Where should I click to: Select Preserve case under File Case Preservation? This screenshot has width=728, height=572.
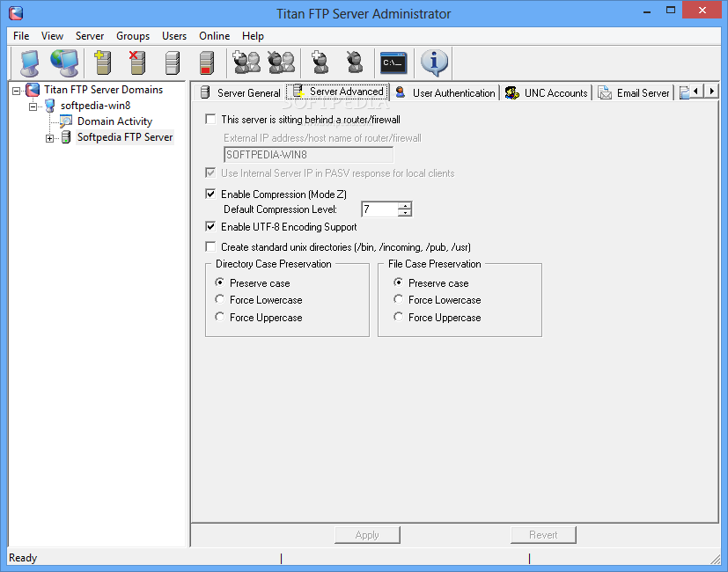pos(399,282)
